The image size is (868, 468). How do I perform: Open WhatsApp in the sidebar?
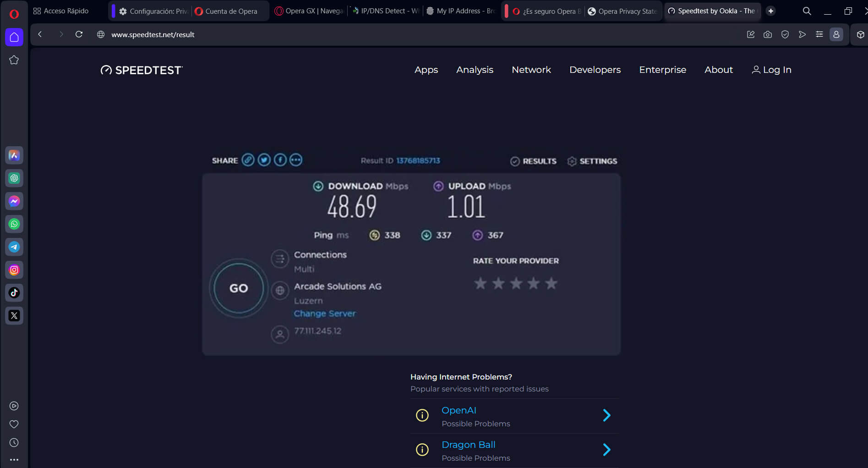[x=14, y=224]
